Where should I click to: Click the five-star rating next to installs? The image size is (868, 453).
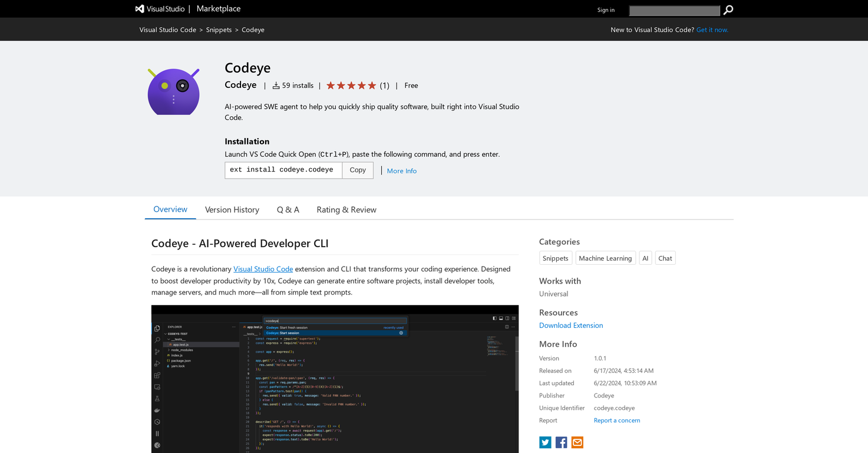pos(351,85)
